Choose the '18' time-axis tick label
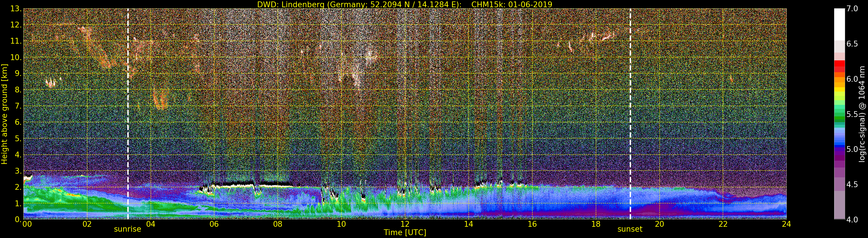The height and width of the screenshot is (238, 868). (596, 224)
